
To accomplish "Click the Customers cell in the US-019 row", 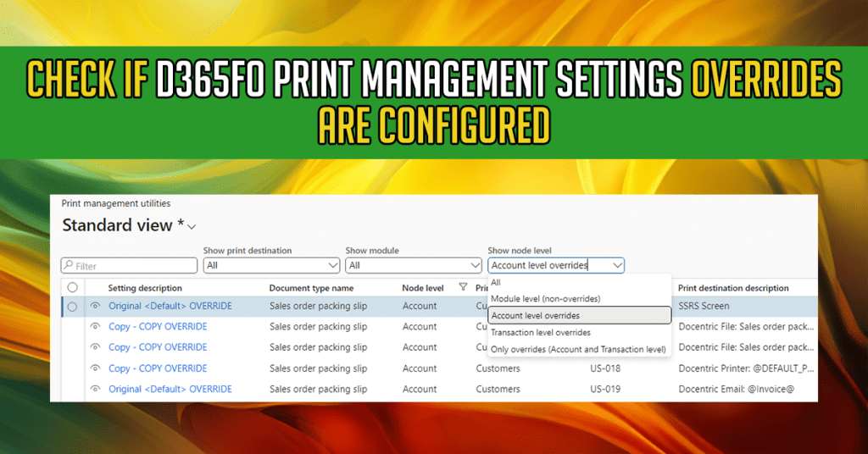I will tap(498, 389).
